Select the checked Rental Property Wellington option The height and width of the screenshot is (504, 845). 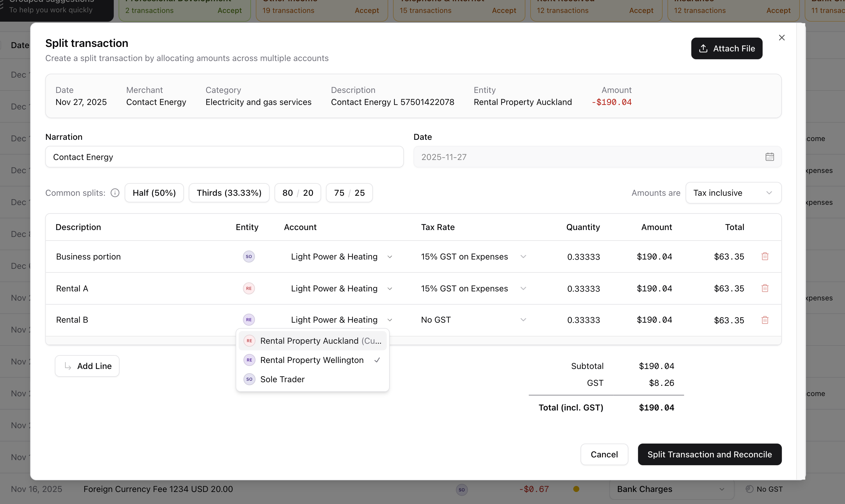pos(312,360)
